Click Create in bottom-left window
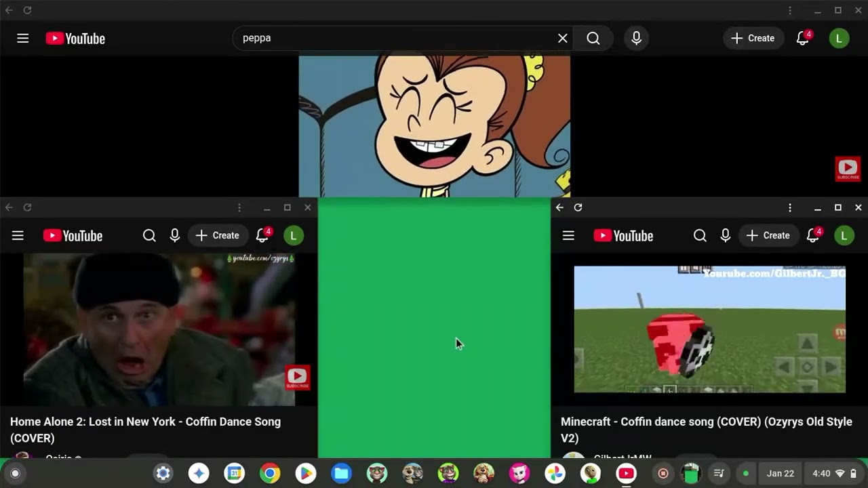Image resolution: width=868 pixels, height=488 pixels. click(x=218, y=236)
